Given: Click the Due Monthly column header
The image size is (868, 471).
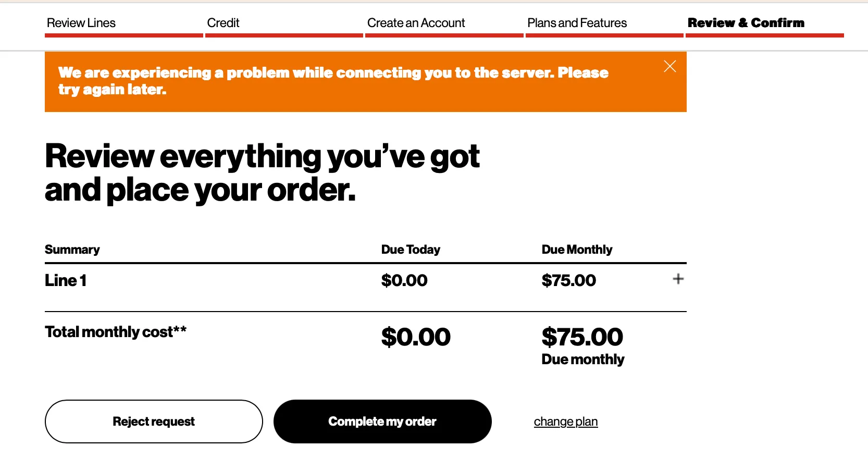Looking at the screenshot, I should [x=576, y=250].
